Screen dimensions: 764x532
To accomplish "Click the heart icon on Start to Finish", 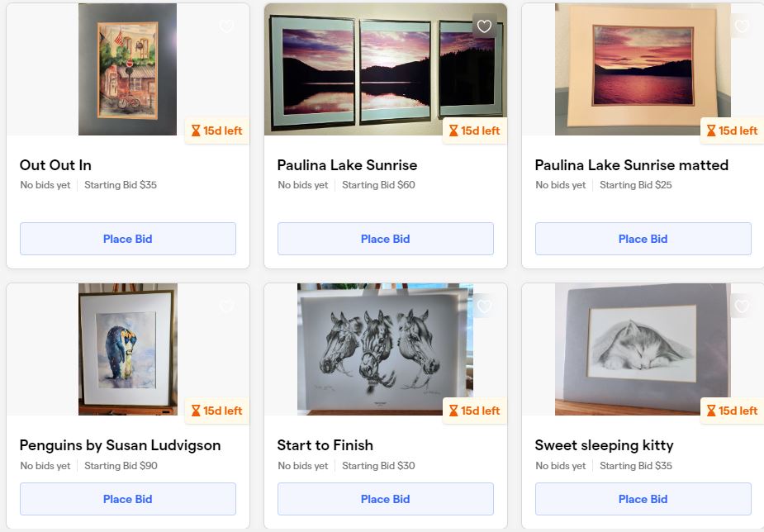I will (484, 306).
